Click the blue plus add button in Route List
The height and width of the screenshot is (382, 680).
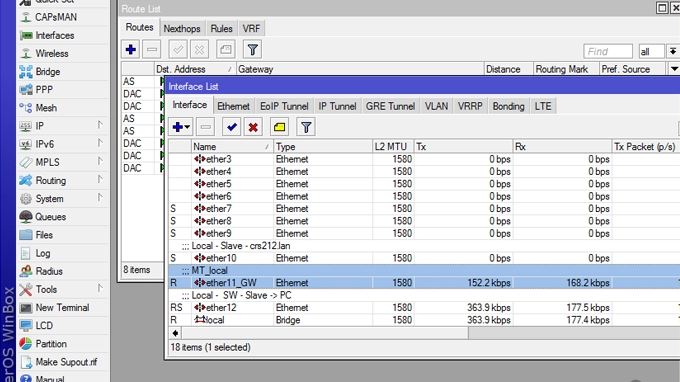point(131,49)
